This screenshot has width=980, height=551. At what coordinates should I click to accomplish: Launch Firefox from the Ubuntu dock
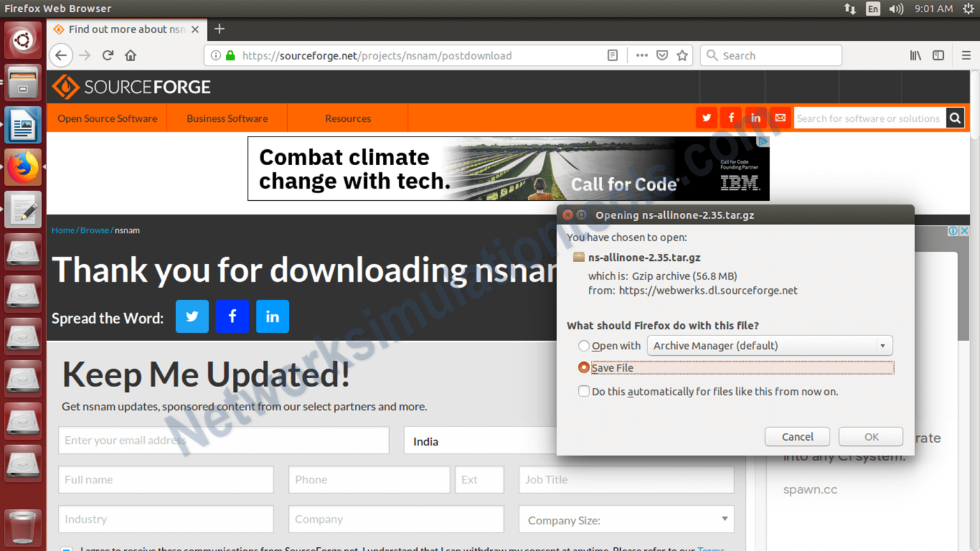click(x=22, y=167)
